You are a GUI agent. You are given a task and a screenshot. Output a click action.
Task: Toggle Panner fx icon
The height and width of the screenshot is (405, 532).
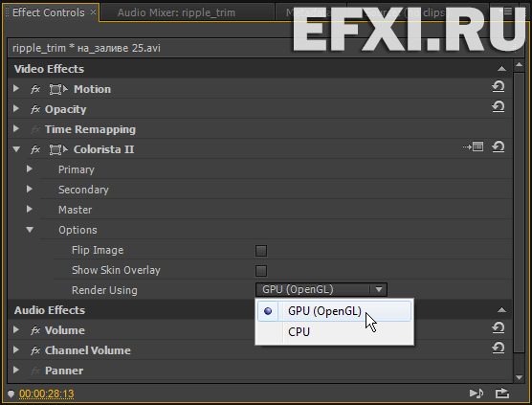(35, 371)
